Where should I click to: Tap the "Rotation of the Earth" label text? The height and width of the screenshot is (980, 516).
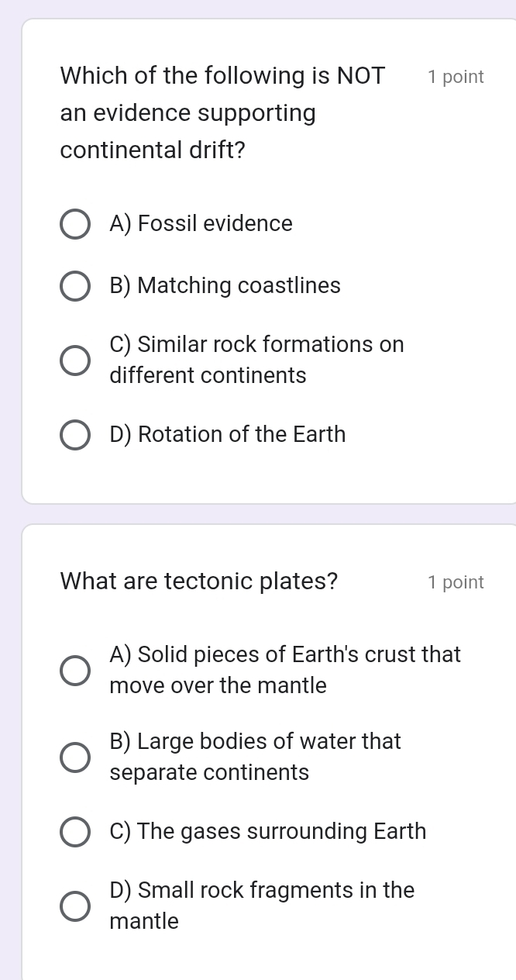228,435
